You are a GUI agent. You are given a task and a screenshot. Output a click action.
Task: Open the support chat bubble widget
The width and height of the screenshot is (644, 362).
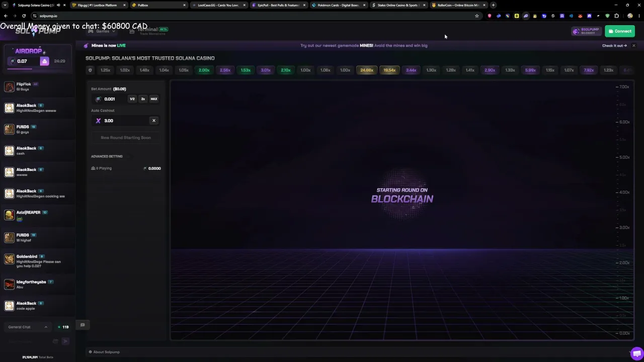(636, 353)
